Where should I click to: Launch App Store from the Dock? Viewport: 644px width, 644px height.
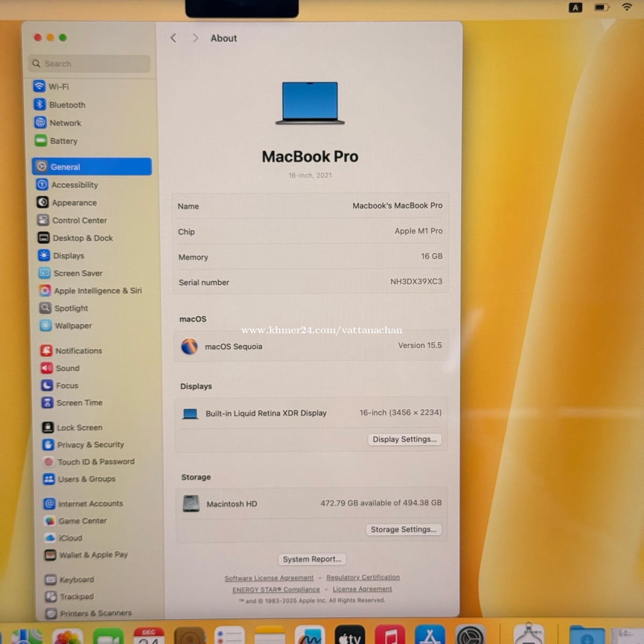tap(429, 637)
